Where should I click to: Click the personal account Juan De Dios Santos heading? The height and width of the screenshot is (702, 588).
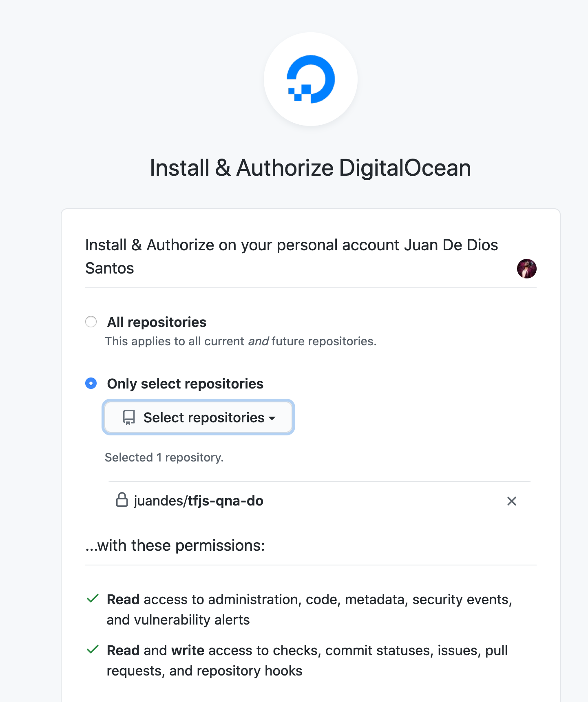[x=292, y=256]
